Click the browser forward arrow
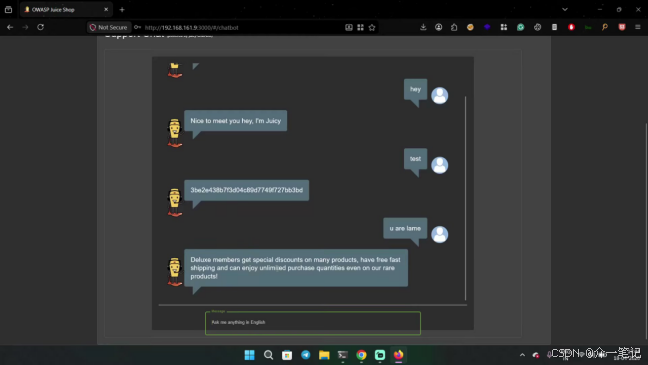This screenshot has height=365, width=648. [x=25, y=27]
